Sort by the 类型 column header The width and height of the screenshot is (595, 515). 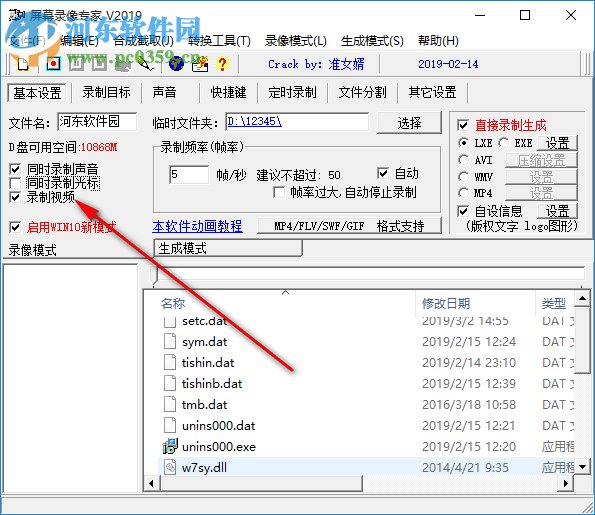tap(554, 303)
